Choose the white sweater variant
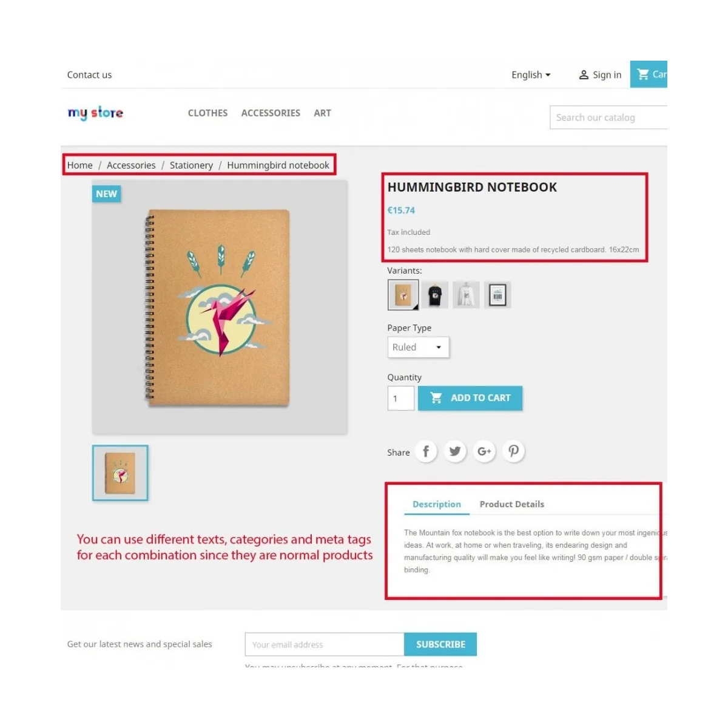 466,295
